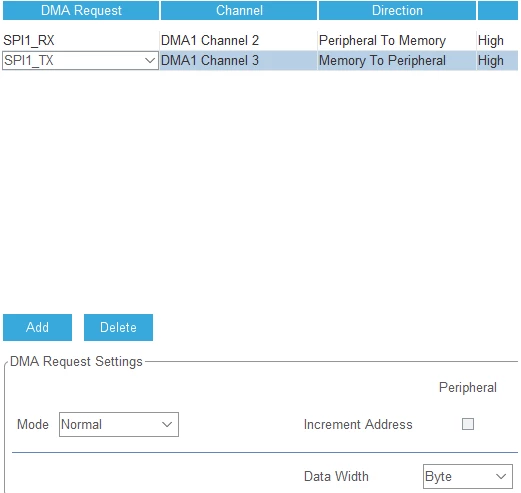
Task: Toggle the Peripheral Increment Address checkbox
Action: click(x=468, y=424)
